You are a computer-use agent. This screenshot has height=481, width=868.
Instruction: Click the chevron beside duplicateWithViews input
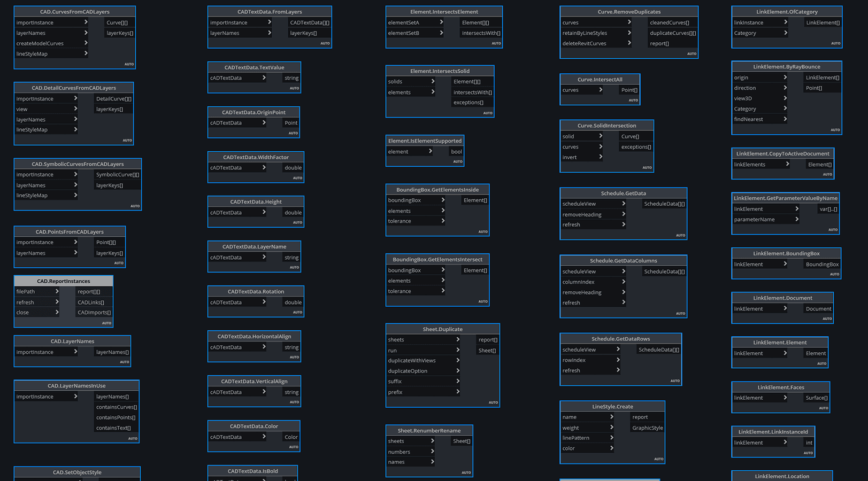pyautogui.click(x=458, y=360)
